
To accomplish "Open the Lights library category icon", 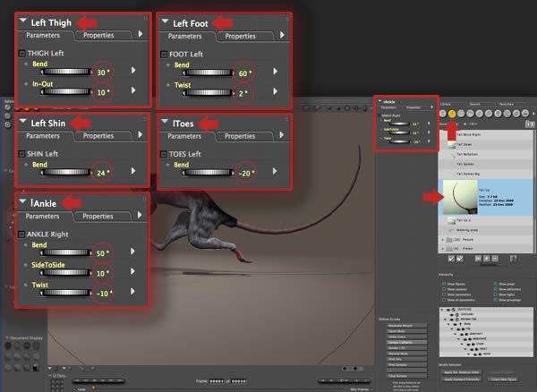I will point(498,114).
